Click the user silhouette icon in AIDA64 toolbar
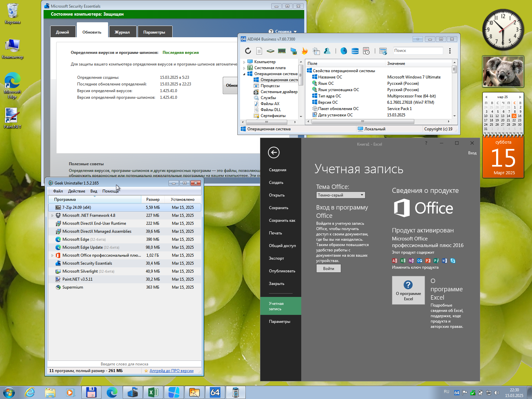 click(x=327, y=51)
